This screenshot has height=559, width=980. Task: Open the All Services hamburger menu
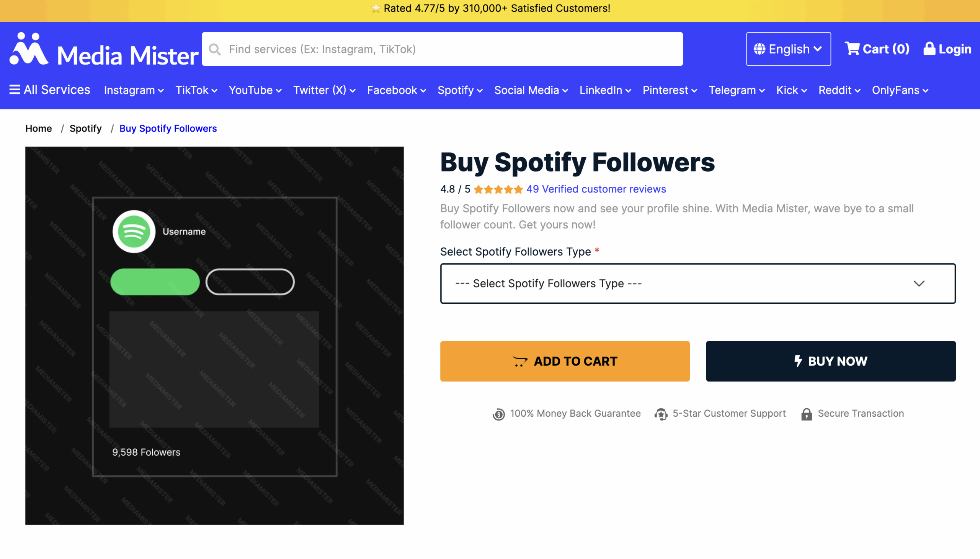pyautogui.click(x=15, y=90)
